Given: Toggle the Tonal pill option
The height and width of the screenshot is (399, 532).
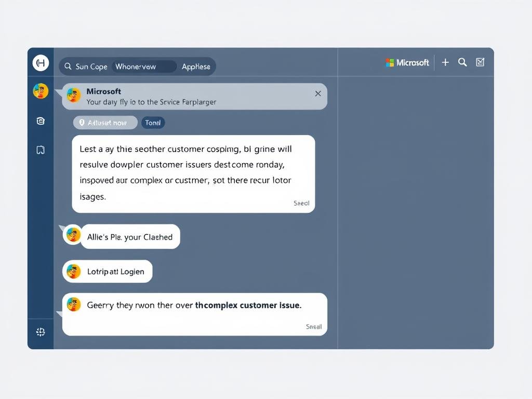Looking at the screenshot, I should click(x=153, y=123).
